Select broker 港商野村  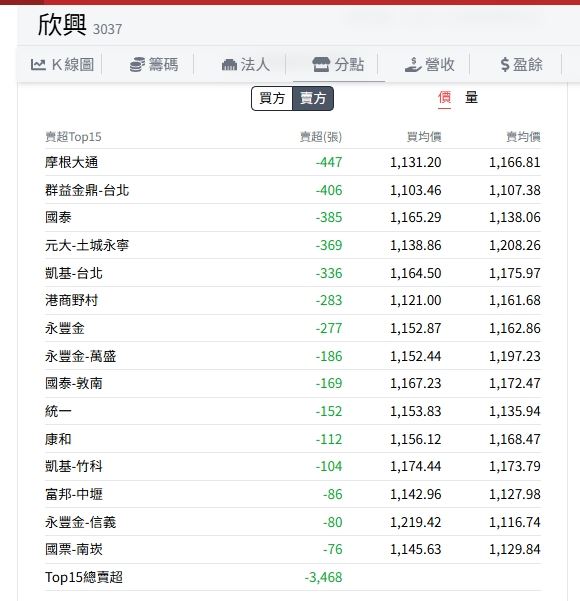(x=71, y=300)
